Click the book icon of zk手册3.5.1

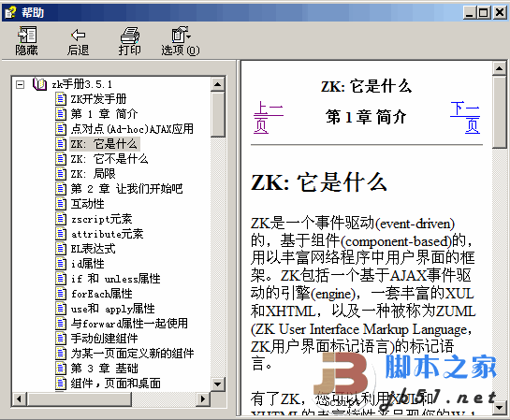click(x=39, y=84)
